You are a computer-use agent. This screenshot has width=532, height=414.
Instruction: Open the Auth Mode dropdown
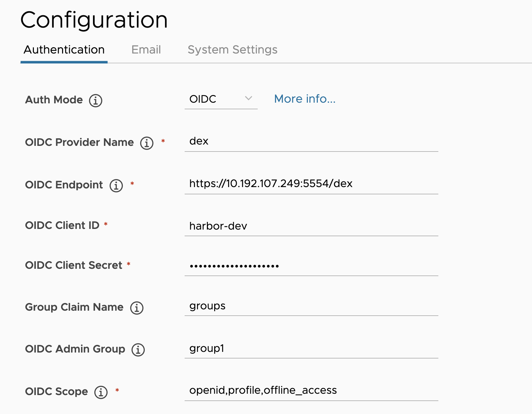[221, 99]
